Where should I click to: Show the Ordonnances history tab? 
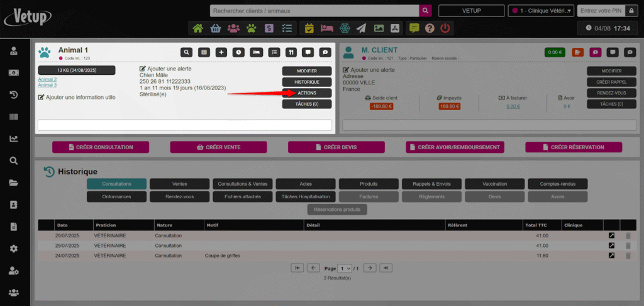116,196
